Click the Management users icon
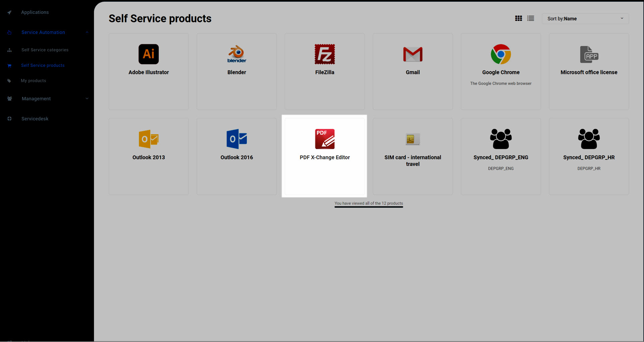The image size is (644, 342). click(10, 99)
